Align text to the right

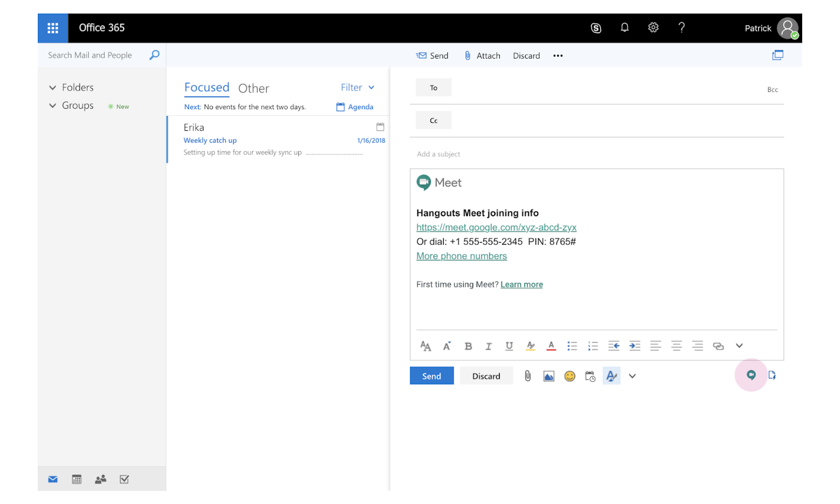697,345
